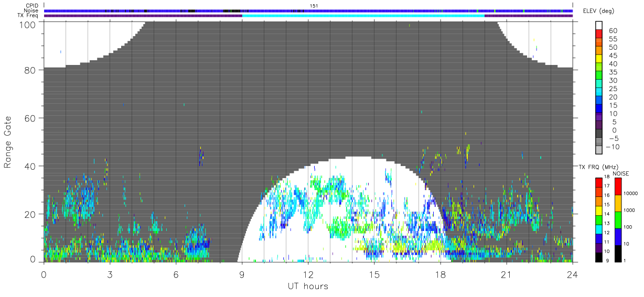Click the green swatch in NOISE colorbar
The image size is (644, 297).
pyautogui.click(x=617, y=219)
